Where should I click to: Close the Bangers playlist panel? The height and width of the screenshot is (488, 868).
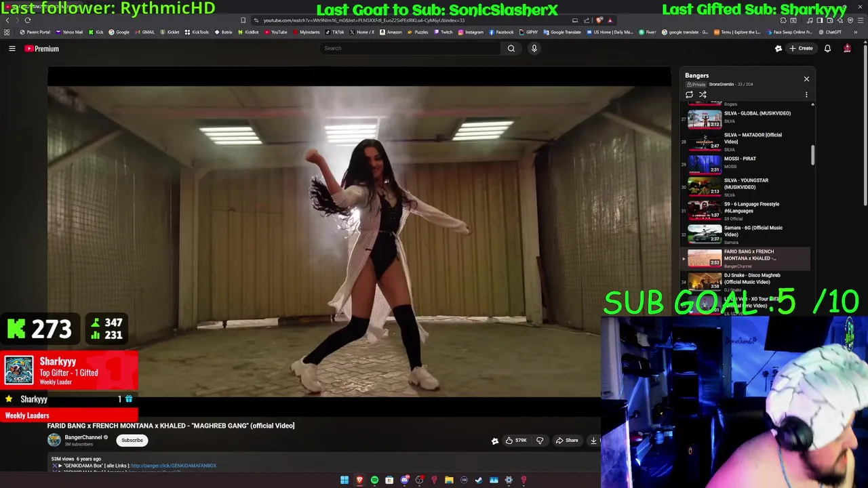point(806,79)
